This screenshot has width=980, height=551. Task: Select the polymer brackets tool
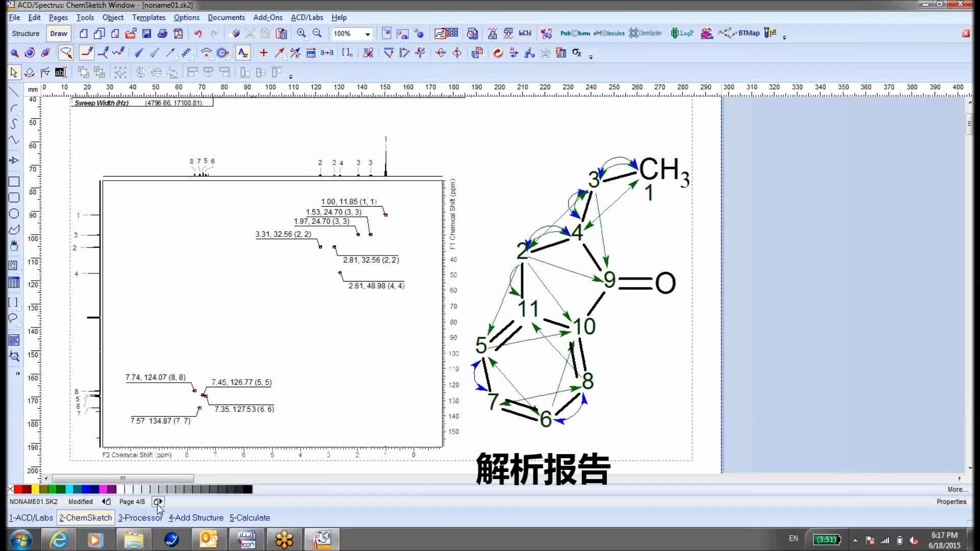point(347,53)
